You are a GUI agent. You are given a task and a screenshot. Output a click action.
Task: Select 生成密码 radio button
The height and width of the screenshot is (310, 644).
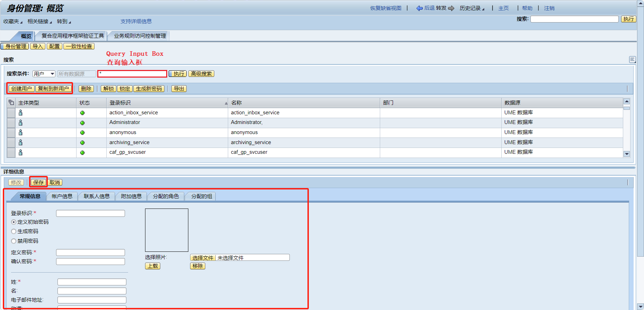point(14,231)
